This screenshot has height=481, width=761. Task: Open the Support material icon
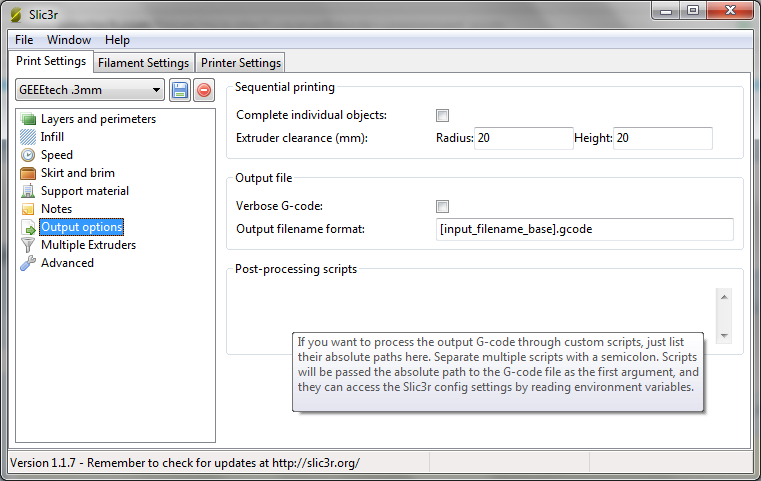(28, 191)
